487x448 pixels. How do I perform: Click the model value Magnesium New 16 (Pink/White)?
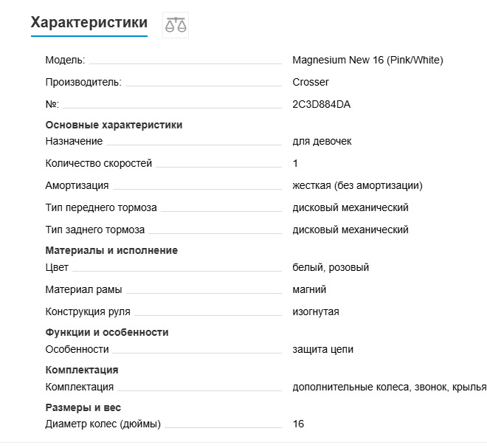pyautogui.click(x=367, y=60)
